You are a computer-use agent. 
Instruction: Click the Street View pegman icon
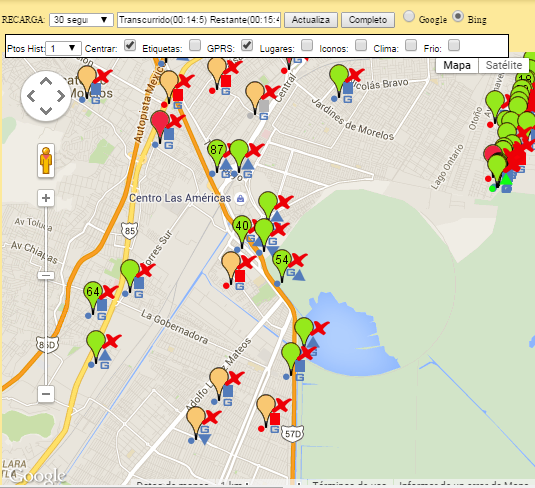pos(46,160)
